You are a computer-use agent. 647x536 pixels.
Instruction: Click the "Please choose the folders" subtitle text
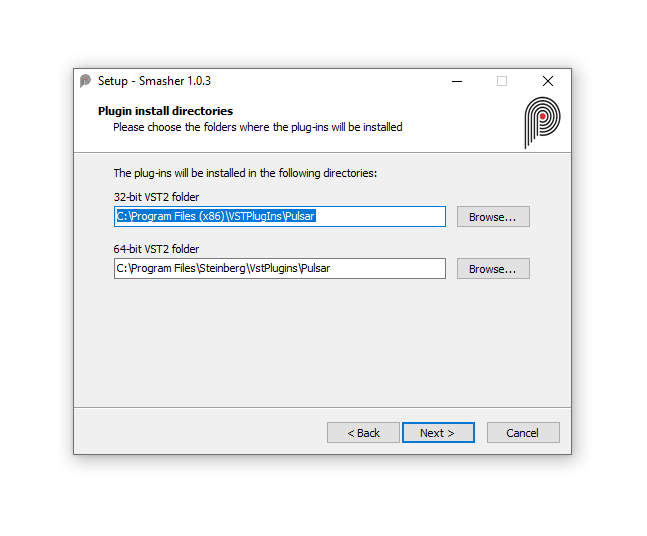click(x=257, y=127)
